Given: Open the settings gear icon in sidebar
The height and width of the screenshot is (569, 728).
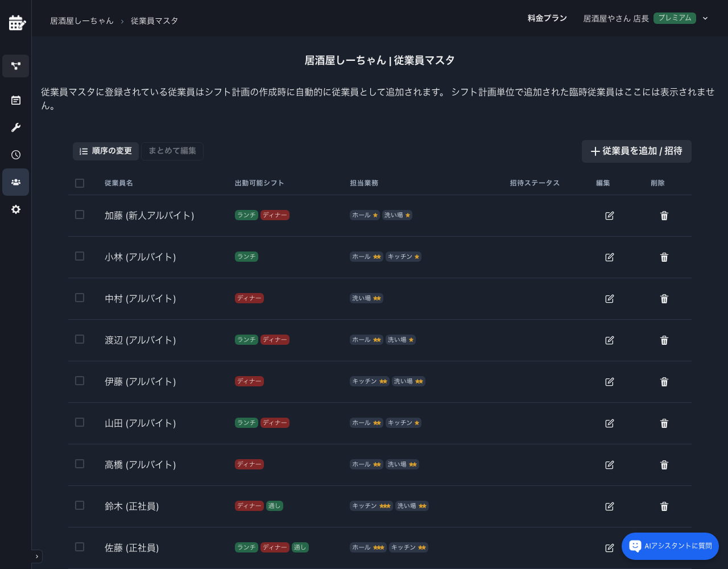Looking at the screenshot, I should (x=15, y=209).
